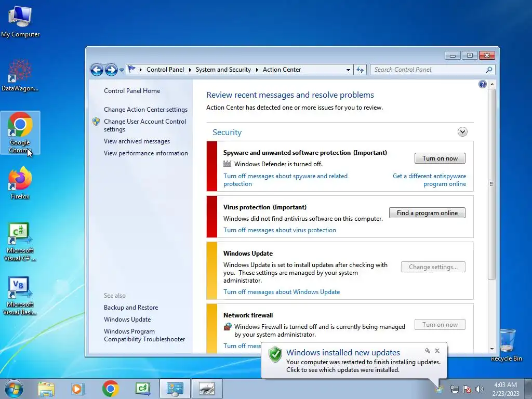
Task: Click Turn on now for Network firewall
Action: coord(440,325)
